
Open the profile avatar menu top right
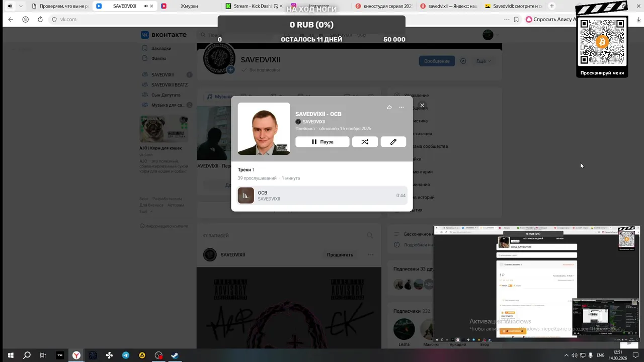(488, 35)
